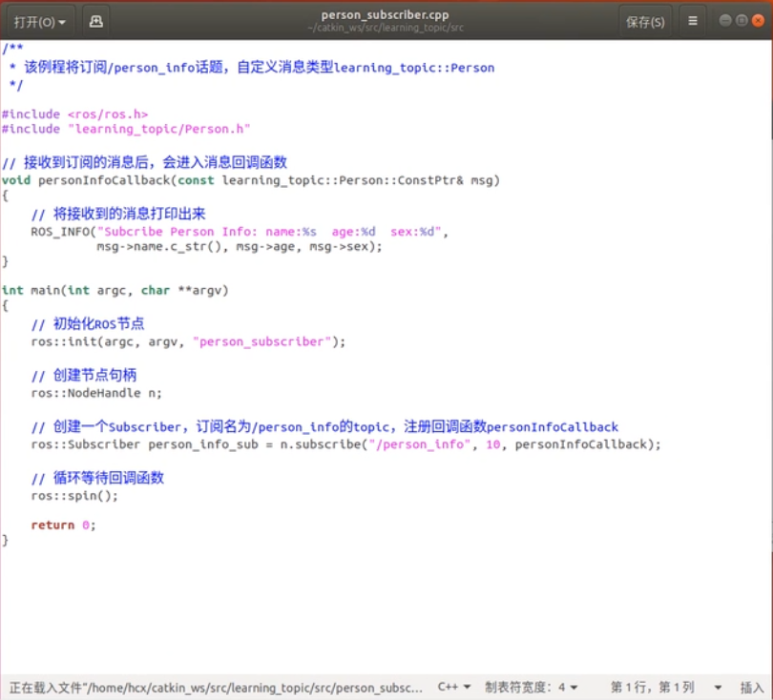Screen dimensions: 773x700
Task: Expand the 打开(O) dropdown arrow
Action: (62, 22)
